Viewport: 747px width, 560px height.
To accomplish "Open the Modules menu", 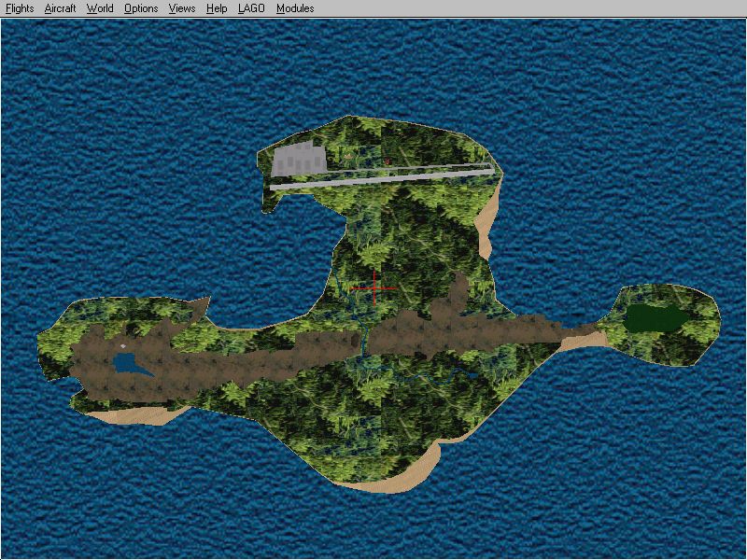I will [x=295, y=8].
